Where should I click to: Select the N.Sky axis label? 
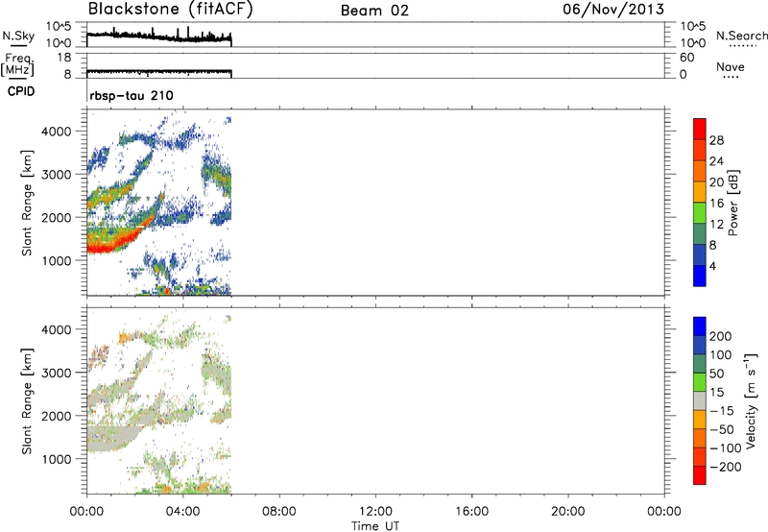coord(18,36)
